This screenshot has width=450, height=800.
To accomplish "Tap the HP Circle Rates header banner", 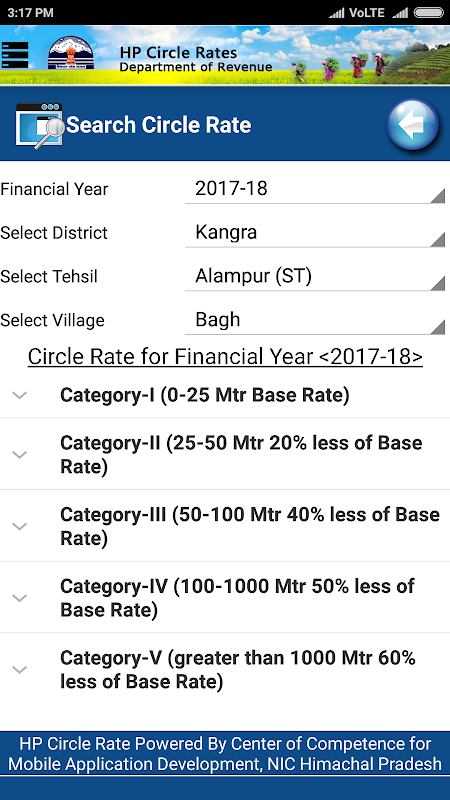I will tap(225, 55).
